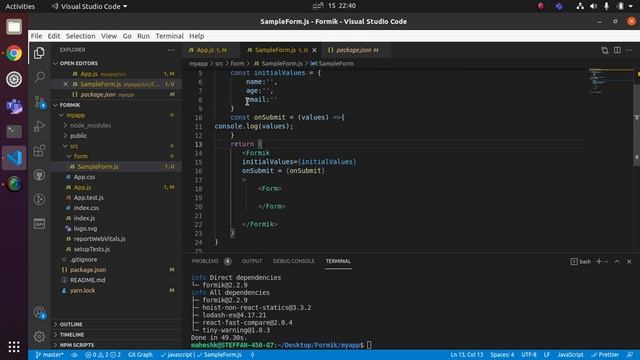Open the Search view in activity bar

coord(39,77)
